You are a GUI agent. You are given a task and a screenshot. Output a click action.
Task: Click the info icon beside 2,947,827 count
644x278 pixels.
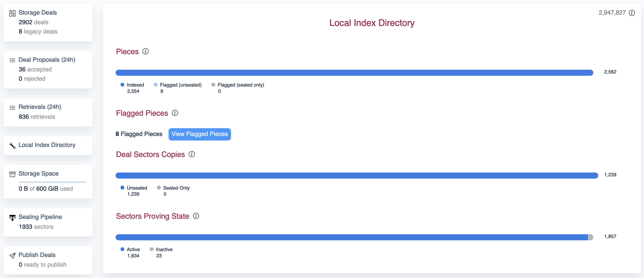pyautogui.click(x=632, y=13)
